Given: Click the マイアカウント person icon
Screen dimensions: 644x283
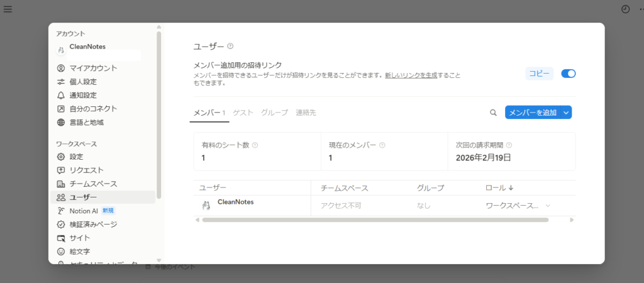Looking at the screenshot, I should coord(61,68).
